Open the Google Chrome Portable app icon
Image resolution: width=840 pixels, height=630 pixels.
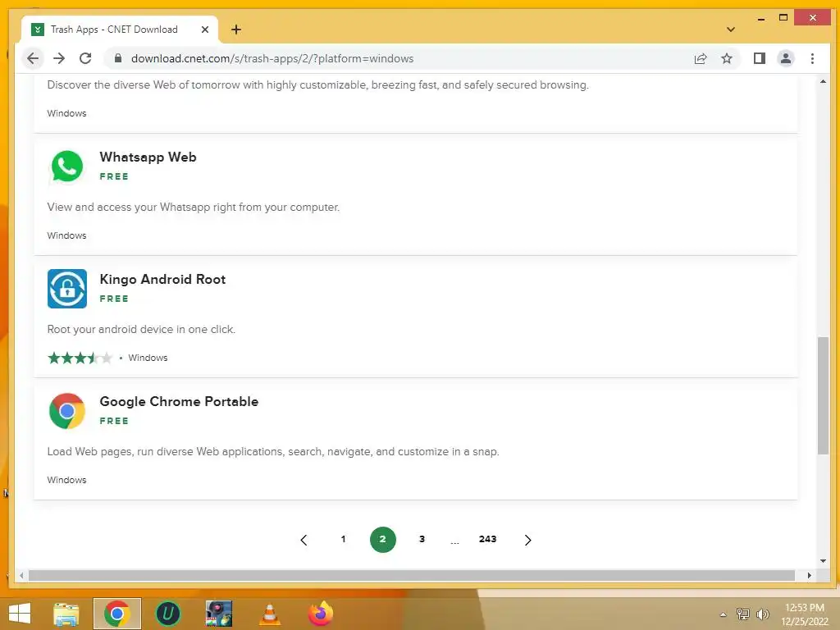pyautogui.click(x=67, y=411)
